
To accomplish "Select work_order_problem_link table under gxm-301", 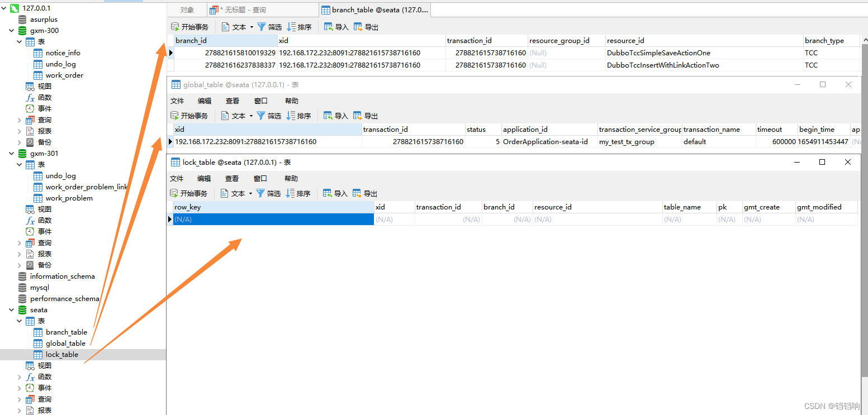I will click(87, 187).
